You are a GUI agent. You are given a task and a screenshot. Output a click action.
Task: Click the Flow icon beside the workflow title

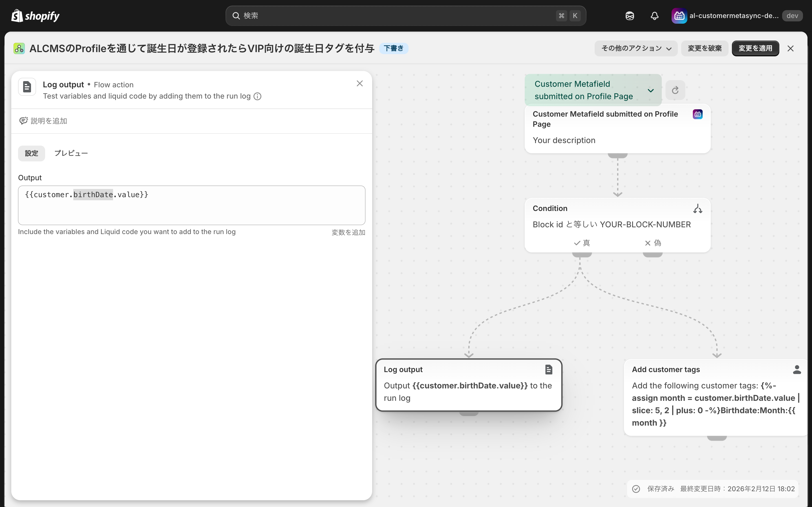coord(19,48)
